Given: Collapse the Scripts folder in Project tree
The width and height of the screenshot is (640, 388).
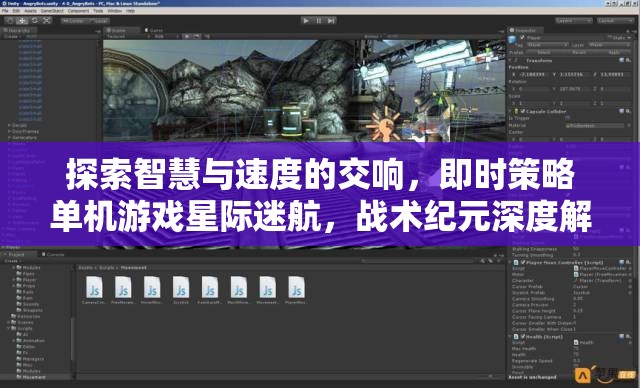Looking at the screenshot, I should tap(9, 328).
